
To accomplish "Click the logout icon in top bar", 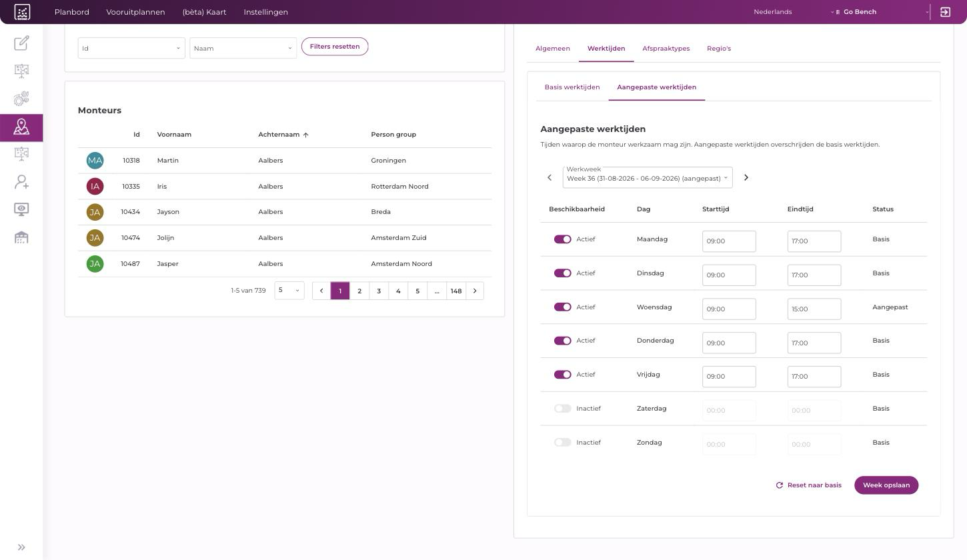I will coord(945,12).
